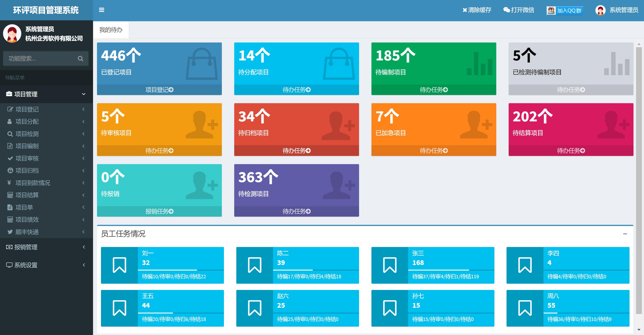Open 待办任务 link on 已加急项目 card
644x335 pixels.
pos(434,151)
